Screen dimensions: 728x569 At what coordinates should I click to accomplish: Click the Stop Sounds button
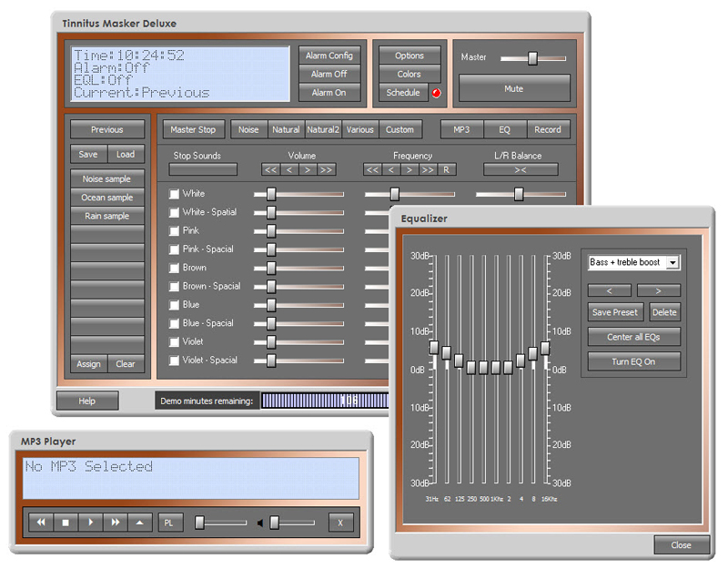tap(203, 169)
